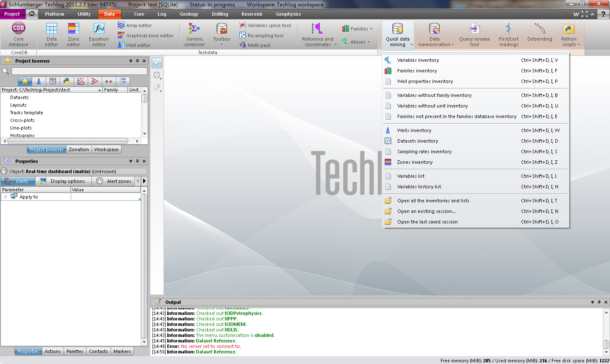Select the Datasets tree item

(x=19, y=97)
